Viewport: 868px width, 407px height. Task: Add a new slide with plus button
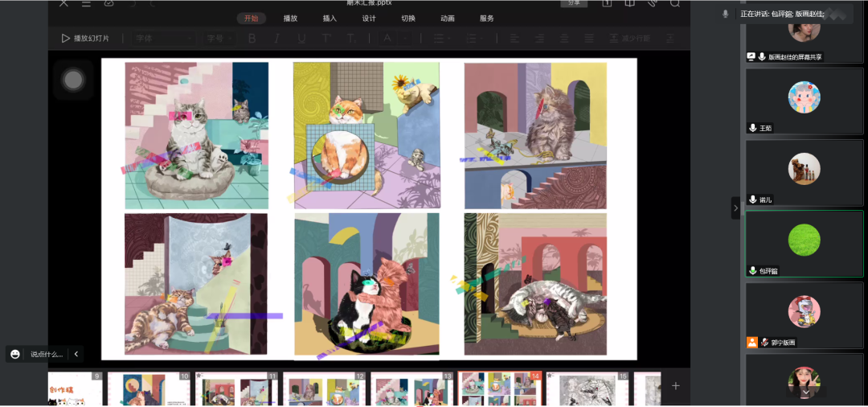675,386
